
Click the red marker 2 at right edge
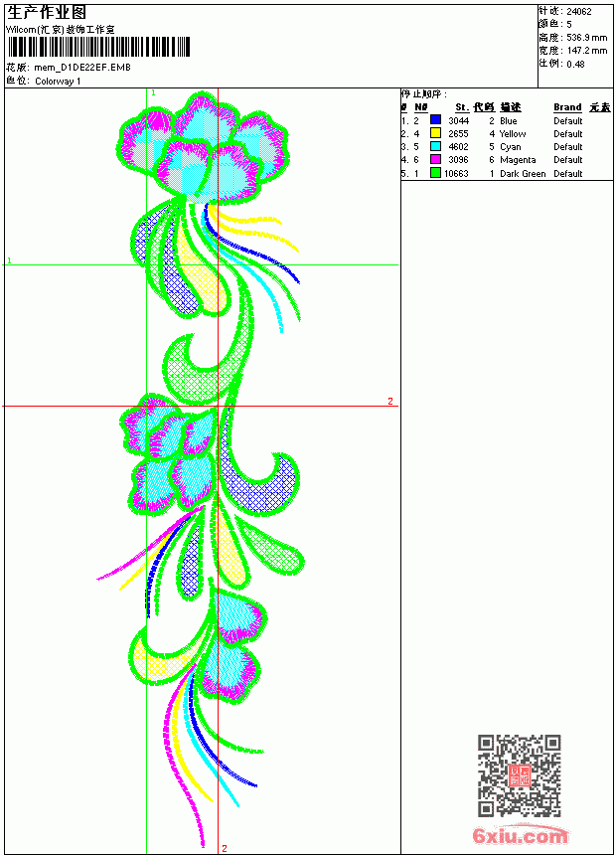click(390, 401)
